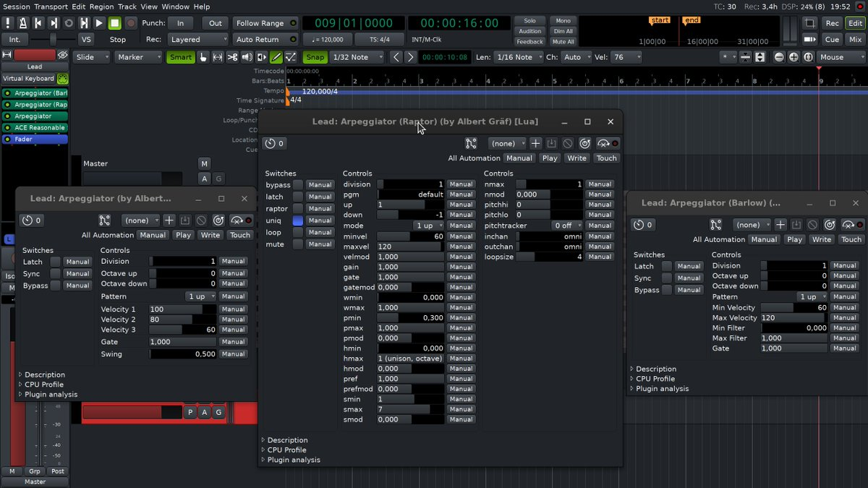Click the Zoom out minus icon
The image size is (868, 488).
[x=779, y=57]
